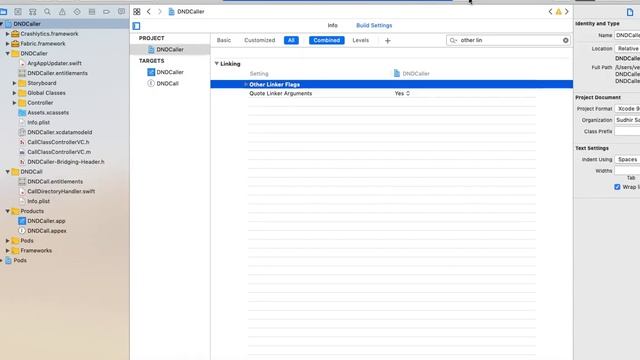Open the Find navigator magnifier icon

pyautogui.click(x=47, y=12)
